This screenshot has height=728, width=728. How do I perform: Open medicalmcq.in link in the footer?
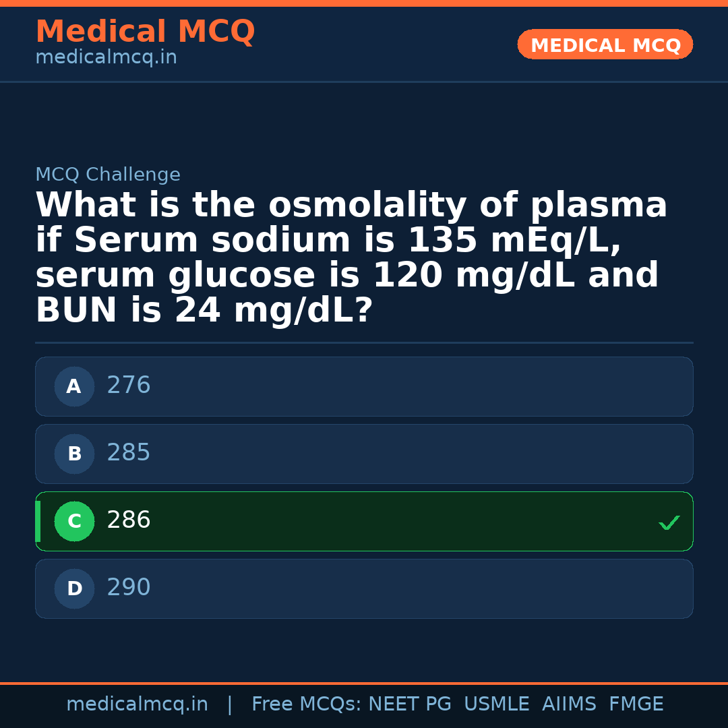(x=137, y=704)
